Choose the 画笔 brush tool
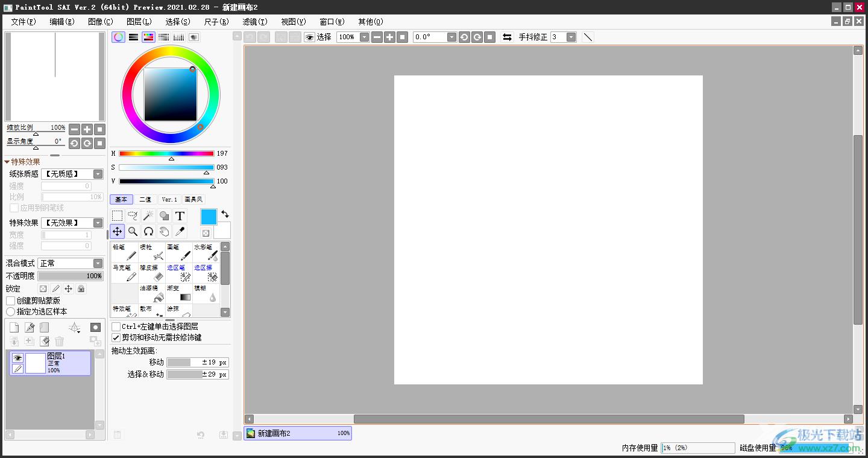Viewport: 868px width, 458px height. [179, 253]
